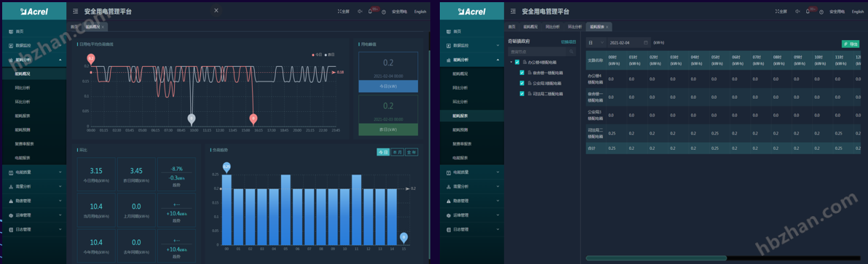This screenshot has width=868, height=264.
Task: Toggle the 昨日 legend series in load curve
Action: 329,55
